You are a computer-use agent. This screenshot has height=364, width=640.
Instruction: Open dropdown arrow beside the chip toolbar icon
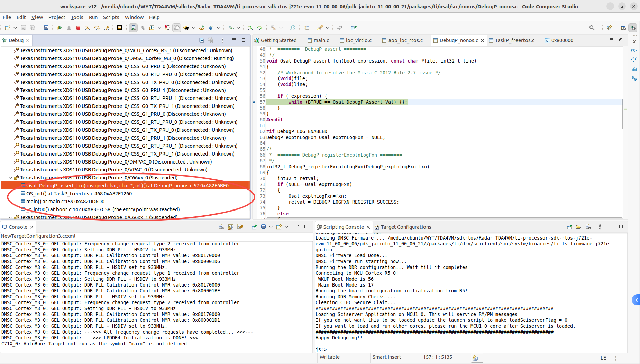click(194, 28)
